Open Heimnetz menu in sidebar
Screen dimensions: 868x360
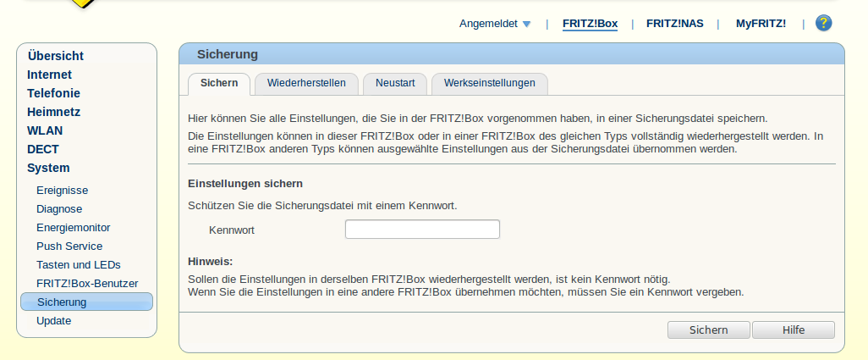point(53,112)
